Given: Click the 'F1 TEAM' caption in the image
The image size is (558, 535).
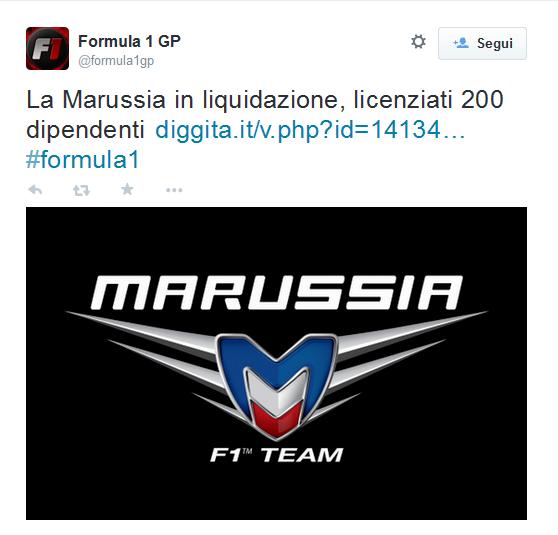Looking at the screenshot, I should coord(277,455).
